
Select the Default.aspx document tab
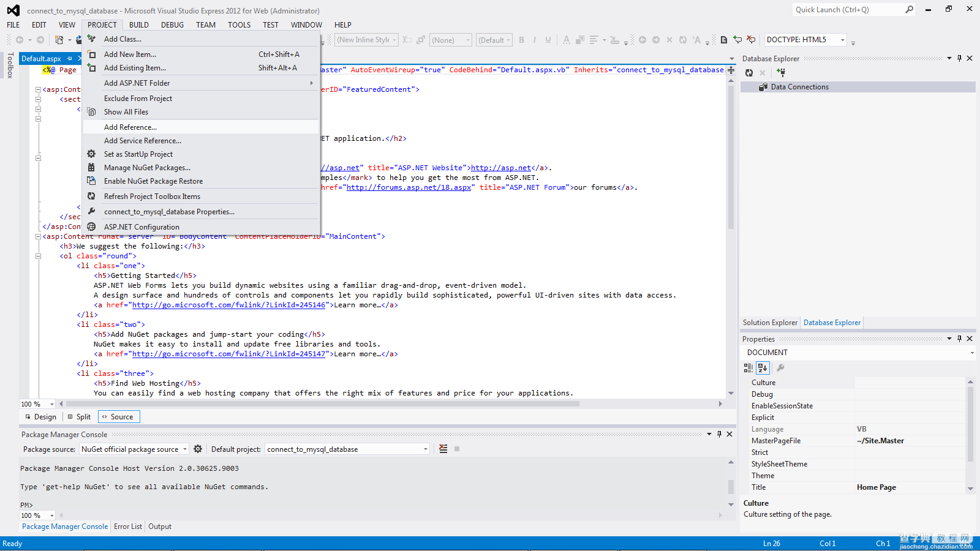41,59
